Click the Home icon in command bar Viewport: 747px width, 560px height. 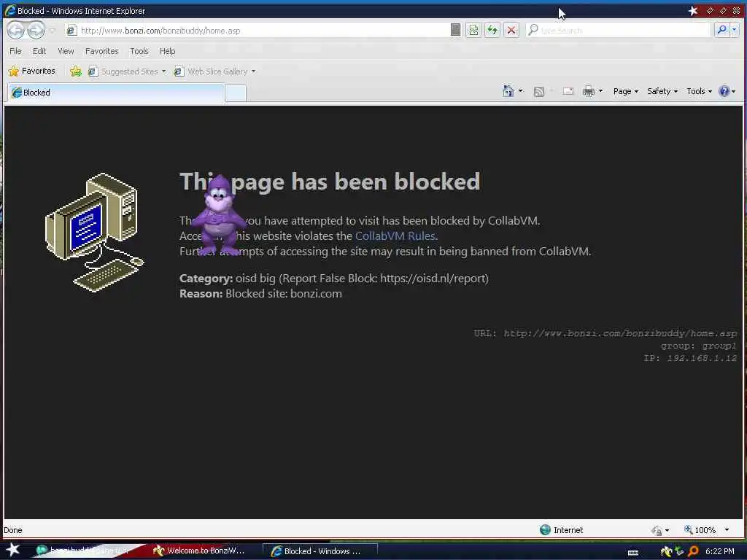[508, 91]
